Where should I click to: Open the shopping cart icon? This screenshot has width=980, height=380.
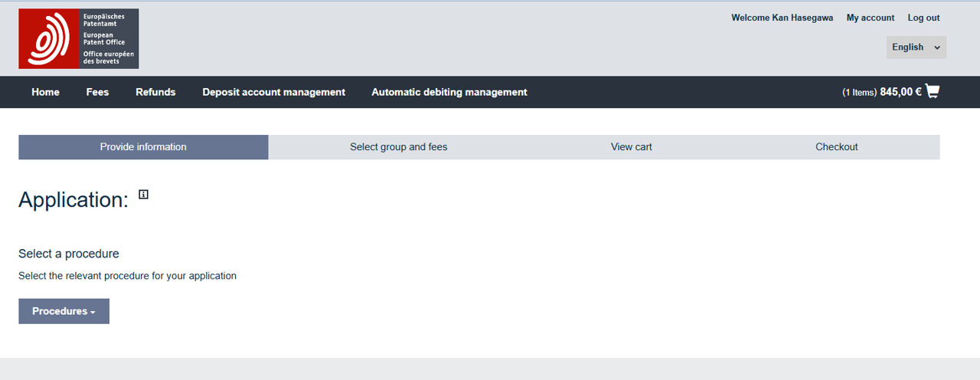[932, 91]
